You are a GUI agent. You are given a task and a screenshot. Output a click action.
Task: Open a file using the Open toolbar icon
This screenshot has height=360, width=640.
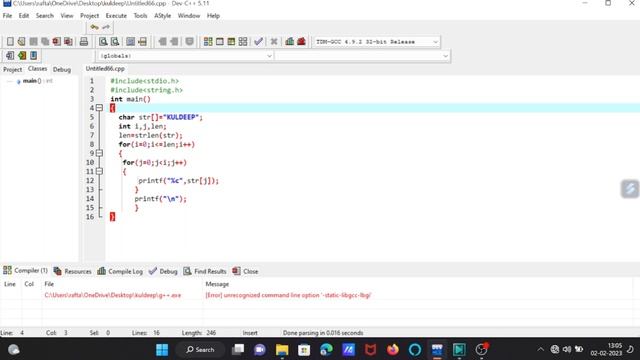coord(22,42)
